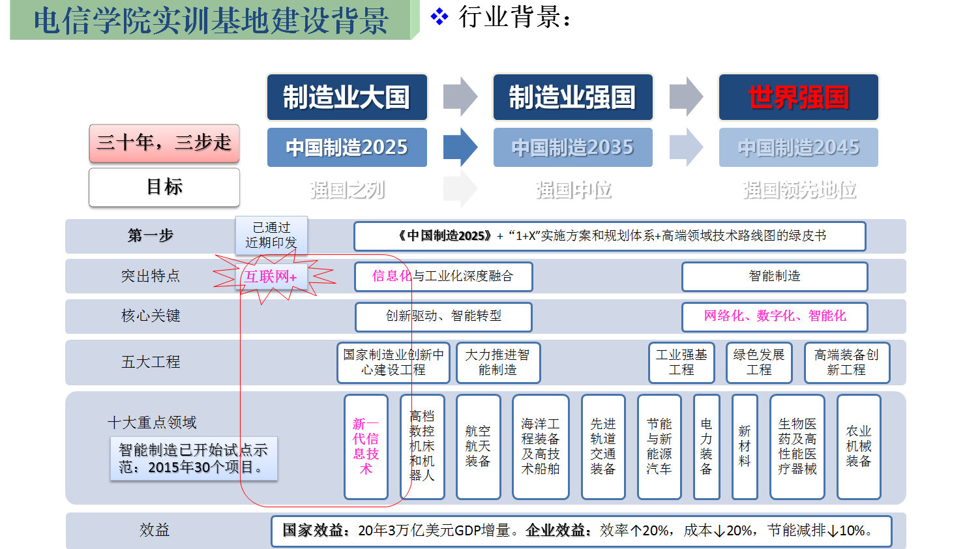Viewport: 980px width, 549px height.
Task: Select the 网络化、数字化、智能化 magenta text box
Action: click(x=775, y=316)
